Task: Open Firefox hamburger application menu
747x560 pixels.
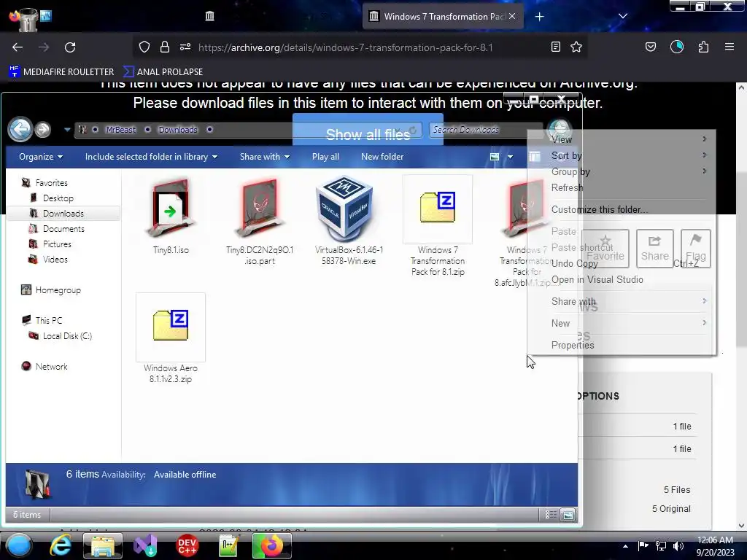Action: [729, 47]
